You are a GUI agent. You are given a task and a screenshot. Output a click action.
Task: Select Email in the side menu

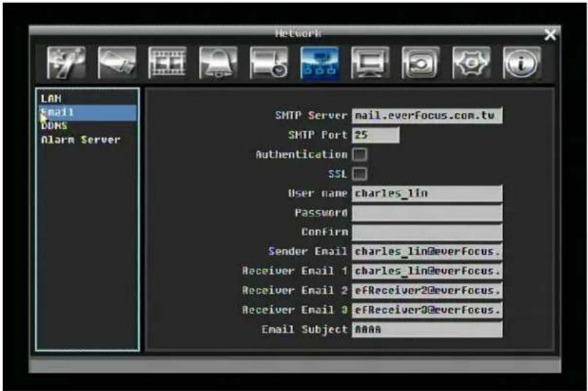coord(88,113)
